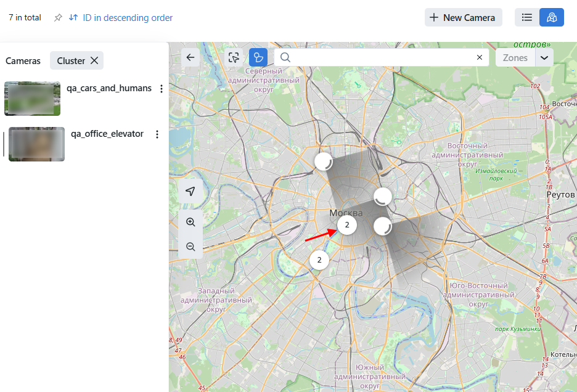Zoom out on the map

point(190,247)
